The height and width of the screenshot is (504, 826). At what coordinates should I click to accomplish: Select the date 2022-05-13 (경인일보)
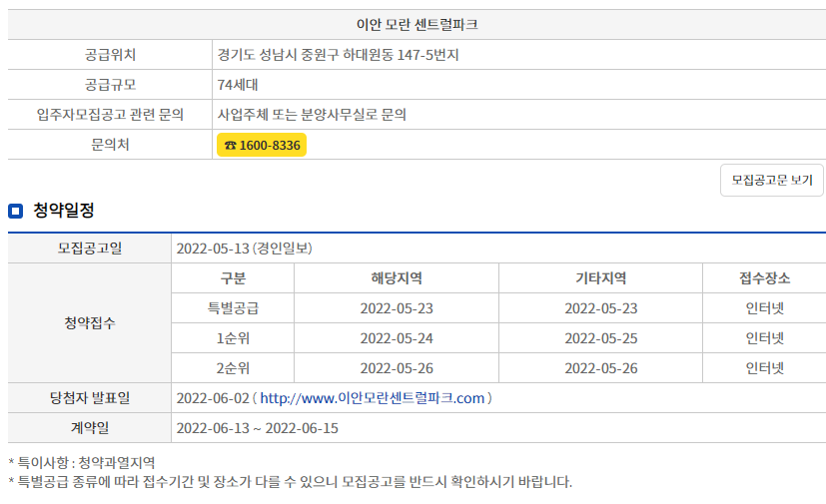pyautogui.click(x=244, y=249)
